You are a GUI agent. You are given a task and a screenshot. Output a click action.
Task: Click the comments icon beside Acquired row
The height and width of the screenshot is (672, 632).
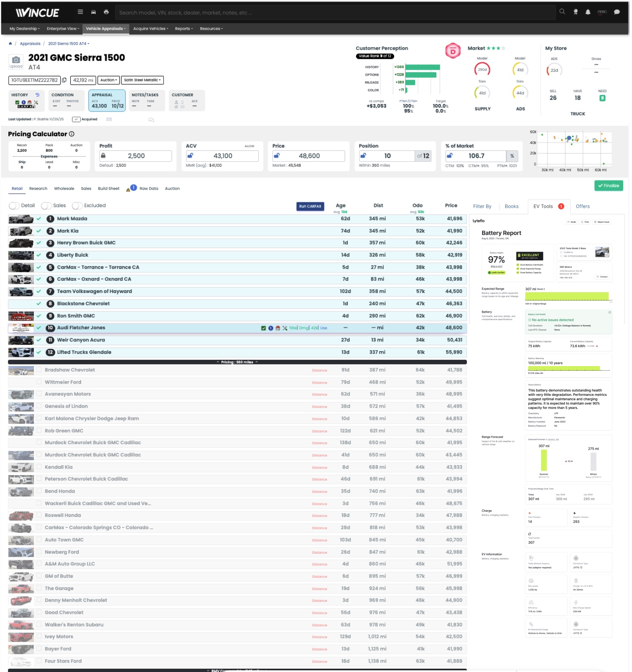[x=151, y=120]
